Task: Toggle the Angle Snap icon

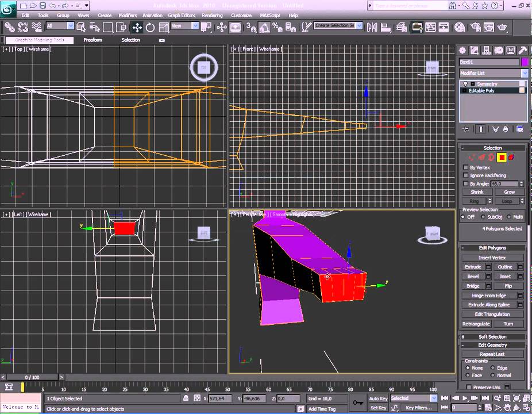Action: point(264,27)
